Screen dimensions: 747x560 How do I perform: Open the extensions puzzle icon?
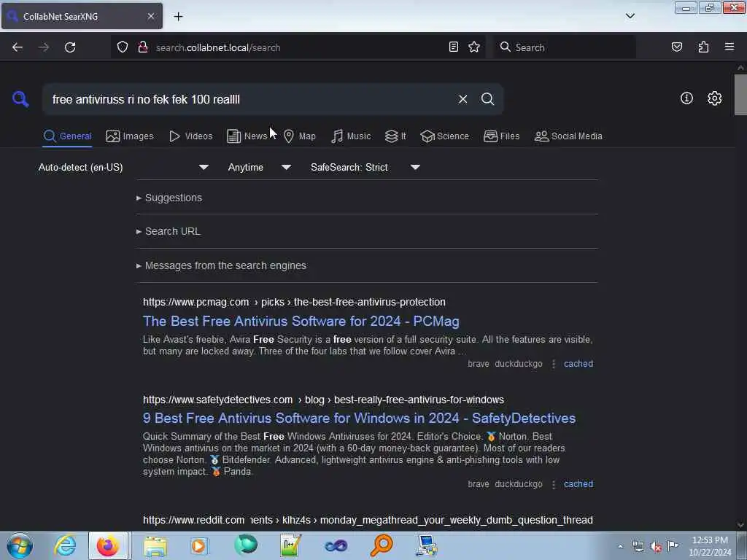[704, 47]
